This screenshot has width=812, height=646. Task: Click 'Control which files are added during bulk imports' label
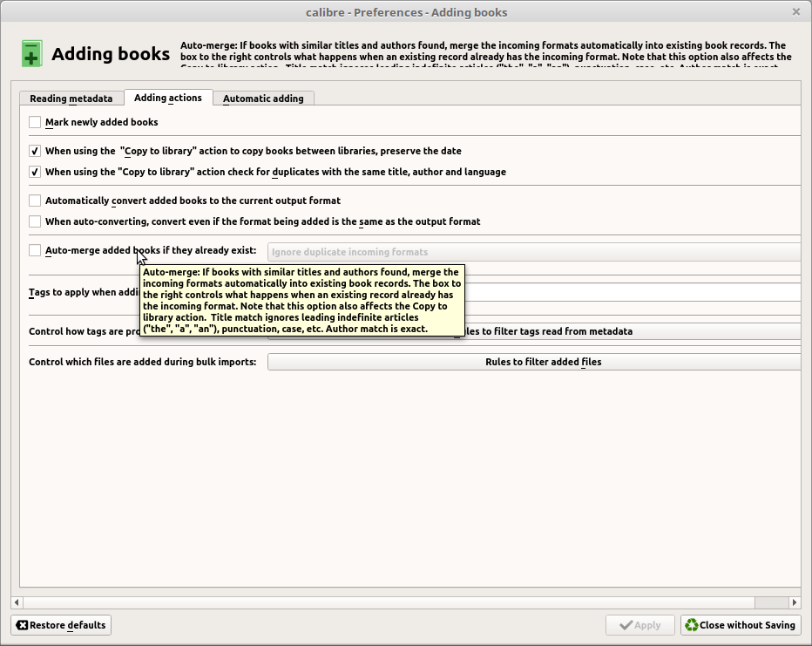142,362
